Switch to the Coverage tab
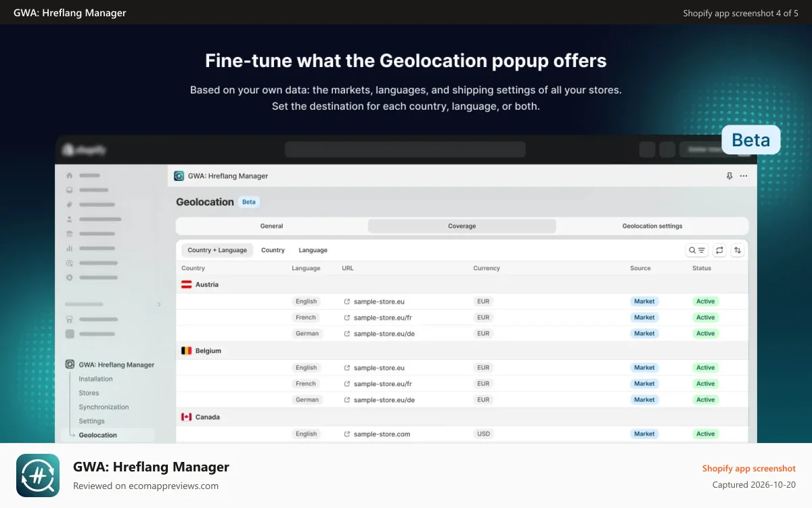The width and height of the screenshot is (812, 508). click(462, 226)
